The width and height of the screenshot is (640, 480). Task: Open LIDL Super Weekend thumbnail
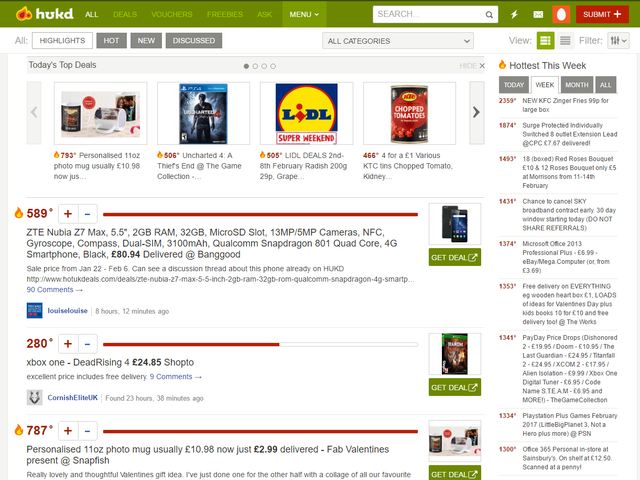[x=307, y=113]
